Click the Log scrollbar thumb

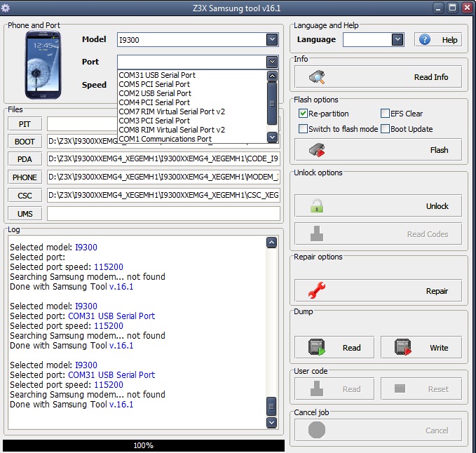click(x=271, y=406)
